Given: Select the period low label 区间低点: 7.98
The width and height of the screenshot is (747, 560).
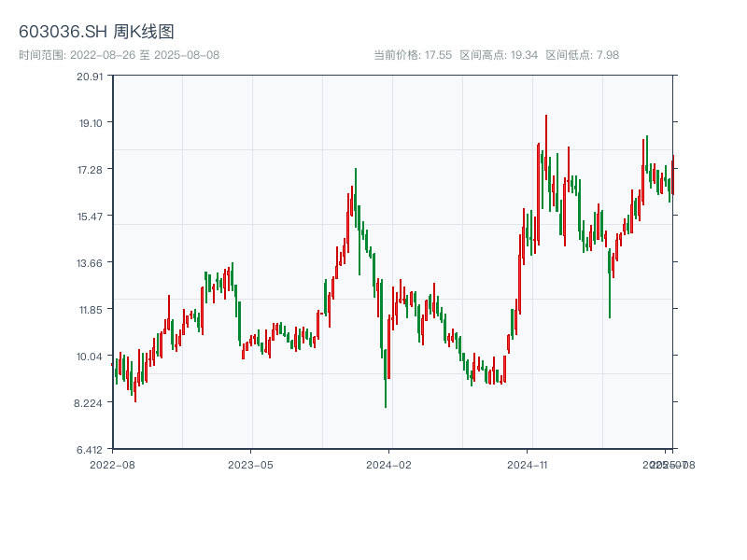Looking at the screenshot, I should (582, 55).
